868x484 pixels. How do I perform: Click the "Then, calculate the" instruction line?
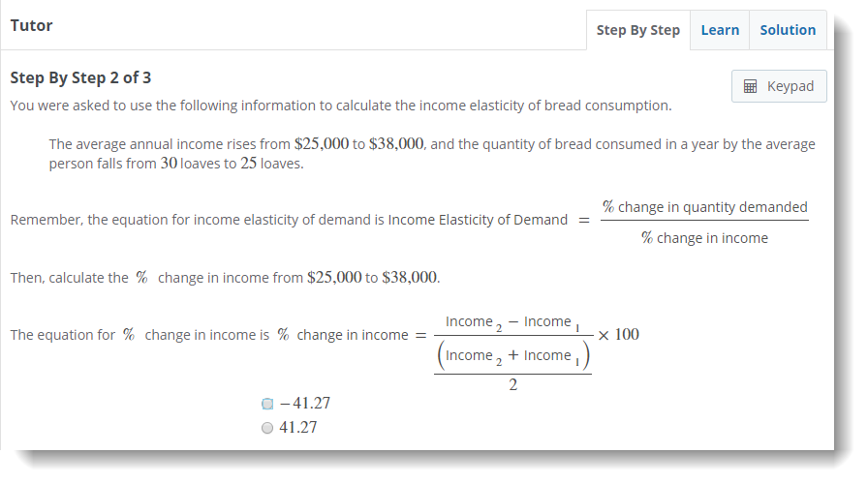click(x=70, y=278)
